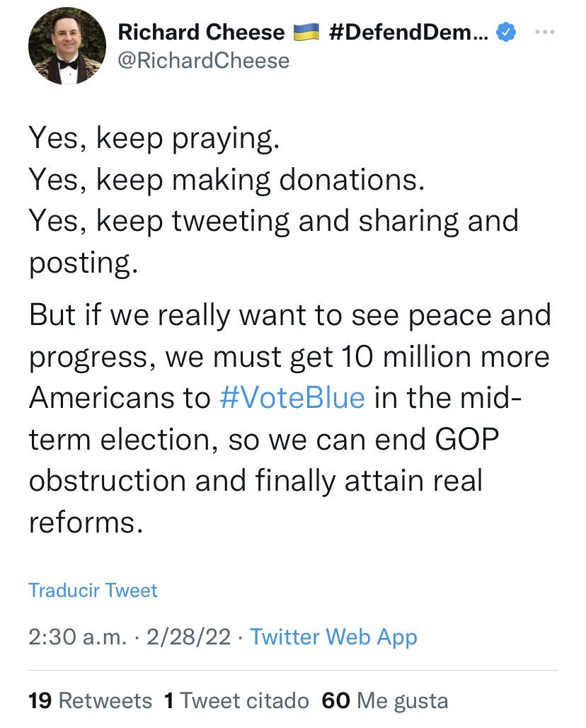This screenshot has width=586, height=728.
Task: Click the blue verified badge
Action: click(505, 32)
